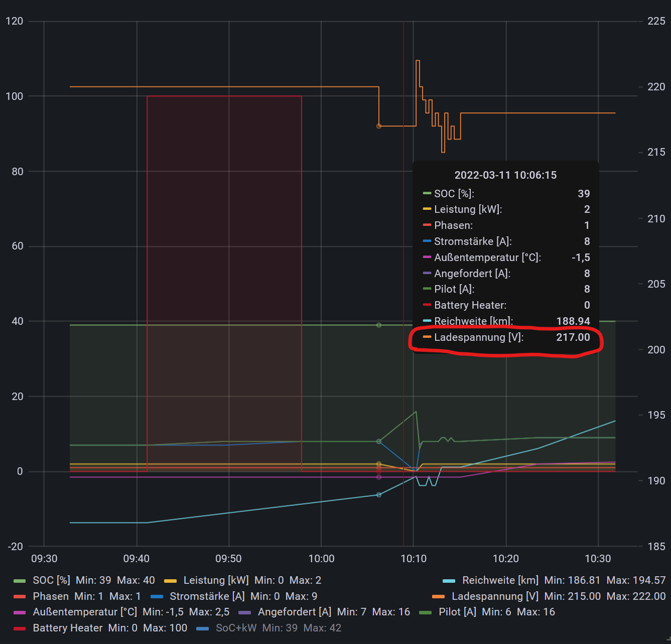Click the Phasen legend label

click(x=51, y=596)
